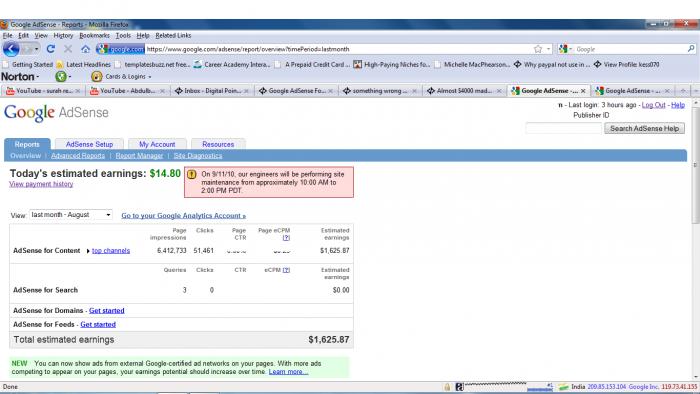Click the Page eCPM help question mark
Image resolution: width=700 pixels, height=394 pixels.
coord(286,238)
